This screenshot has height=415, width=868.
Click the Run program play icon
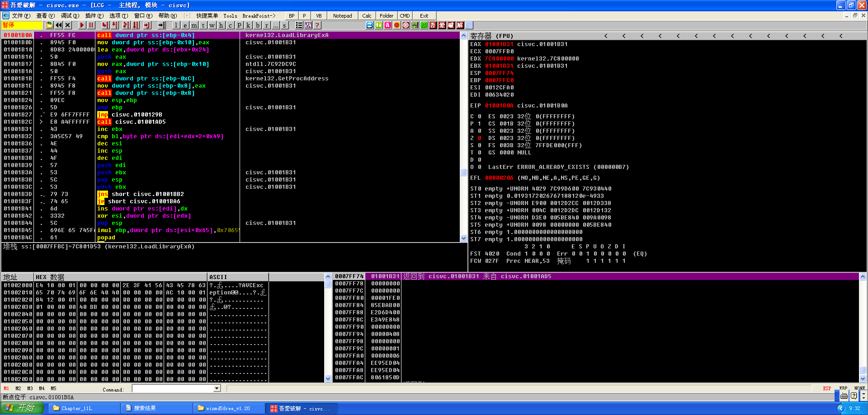(x=82, y=25)
